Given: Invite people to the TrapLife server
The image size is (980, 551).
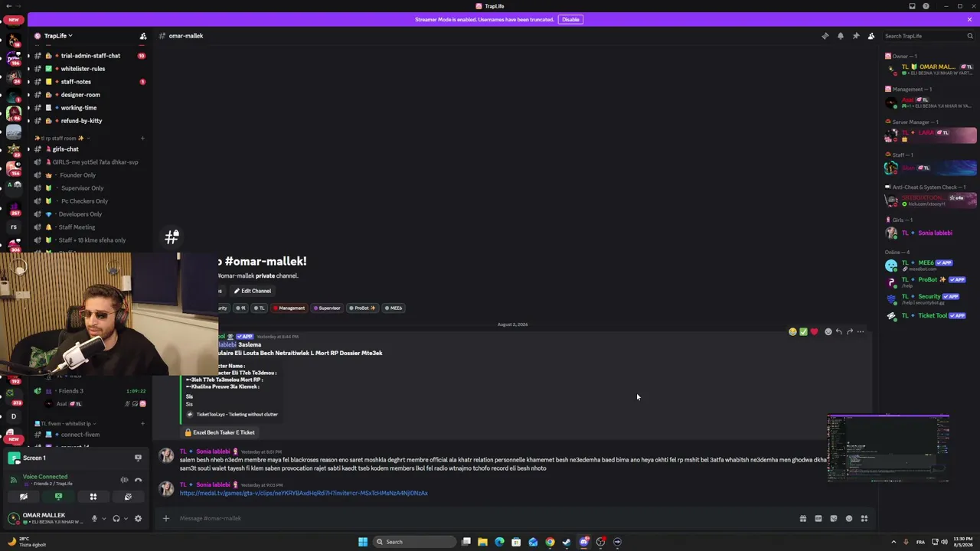Looking at the screenshot, I should click(x=142, y=36).
